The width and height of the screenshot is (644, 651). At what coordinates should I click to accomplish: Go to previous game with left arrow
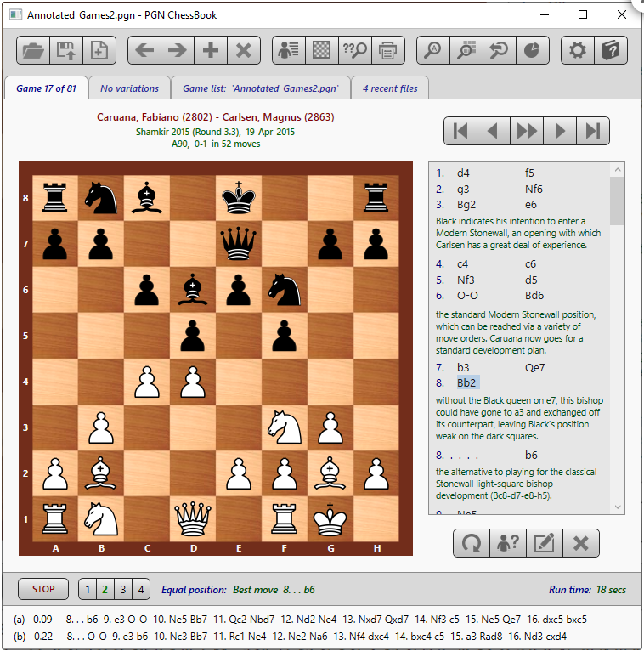(144, 50)
